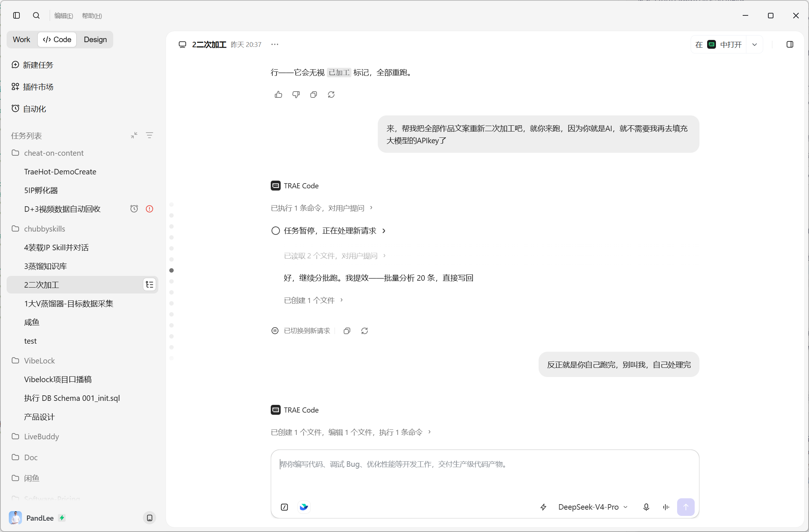The image size is (809, 532).
Task: Open 执行 DB Schema 001_init.sql task
Action: (x=82, y=398)
